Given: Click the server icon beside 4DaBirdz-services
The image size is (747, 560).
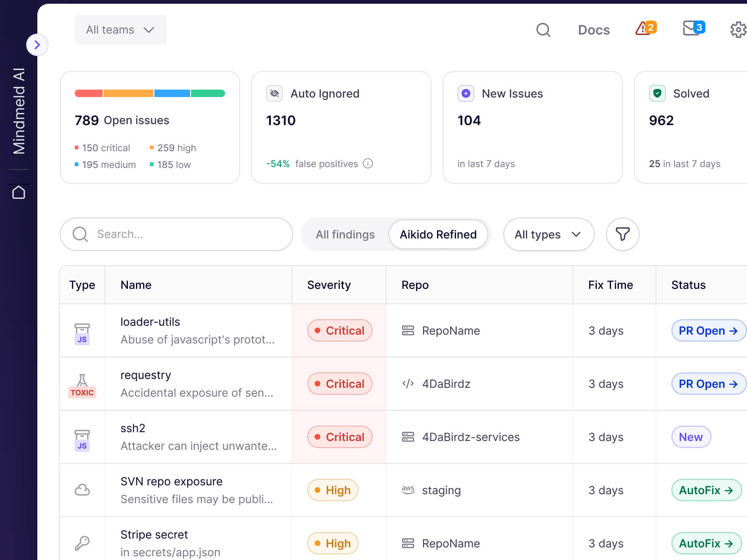Looking at the screenshot, I should click(x=408, y=437).
